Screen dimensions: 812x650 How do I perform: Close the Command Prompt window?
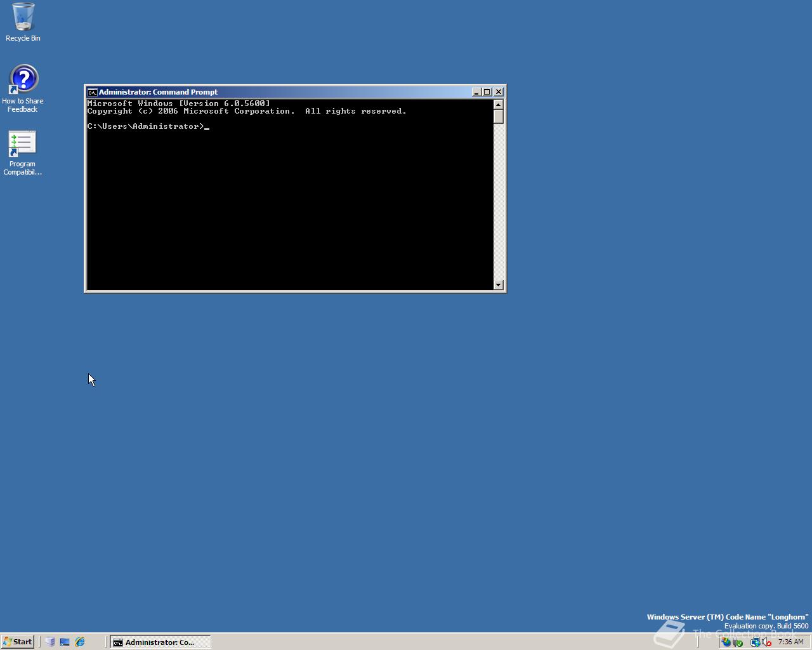(x=499, y=92)
